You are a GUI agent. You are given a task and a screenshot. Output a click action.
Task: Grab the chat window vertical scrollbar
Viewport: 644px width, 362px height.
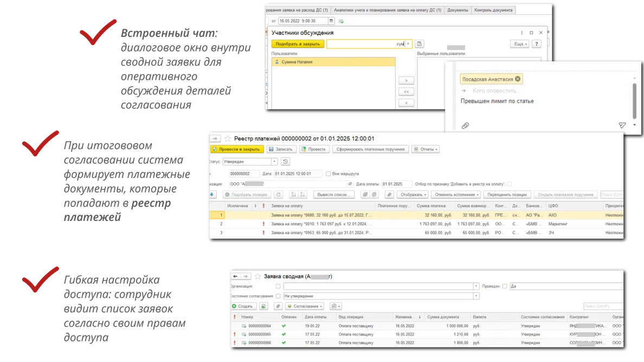(x=635, y=101)
